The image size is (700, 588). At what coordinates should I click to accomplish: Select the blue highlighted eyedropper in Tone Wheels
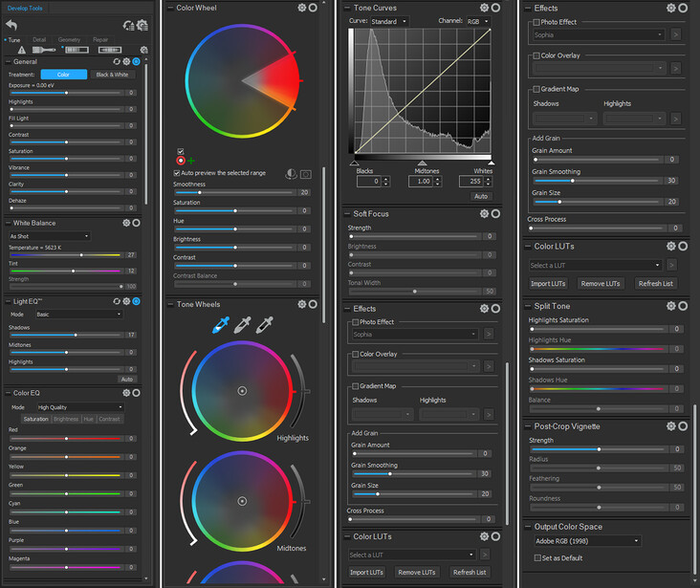[x=221, y=325]
